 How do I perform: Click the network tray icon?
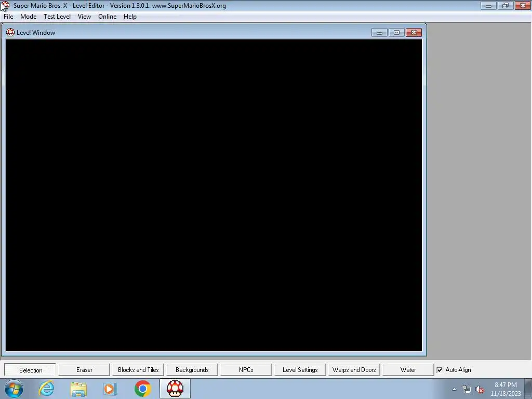point(467,390)
